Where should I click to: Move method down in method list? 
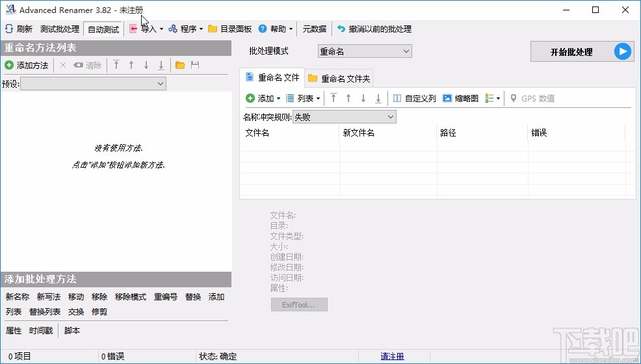[146, 65]
